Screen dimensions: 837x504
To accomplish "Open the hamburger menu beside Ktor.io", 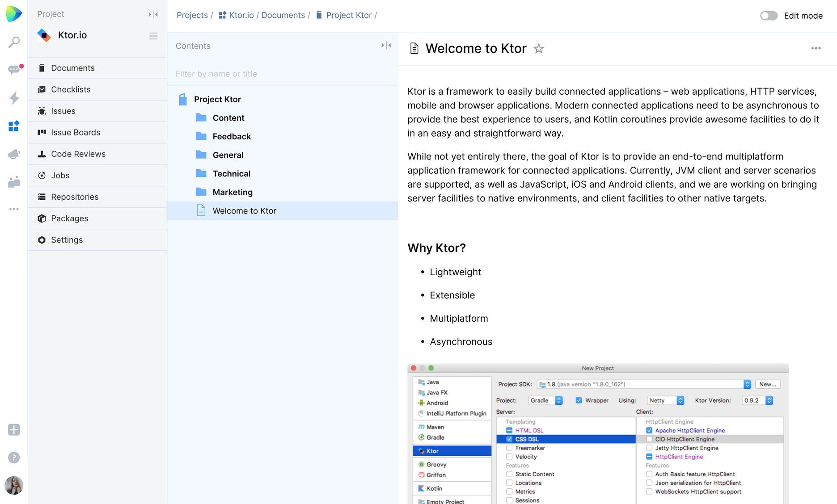I will (x=153, y=36).
